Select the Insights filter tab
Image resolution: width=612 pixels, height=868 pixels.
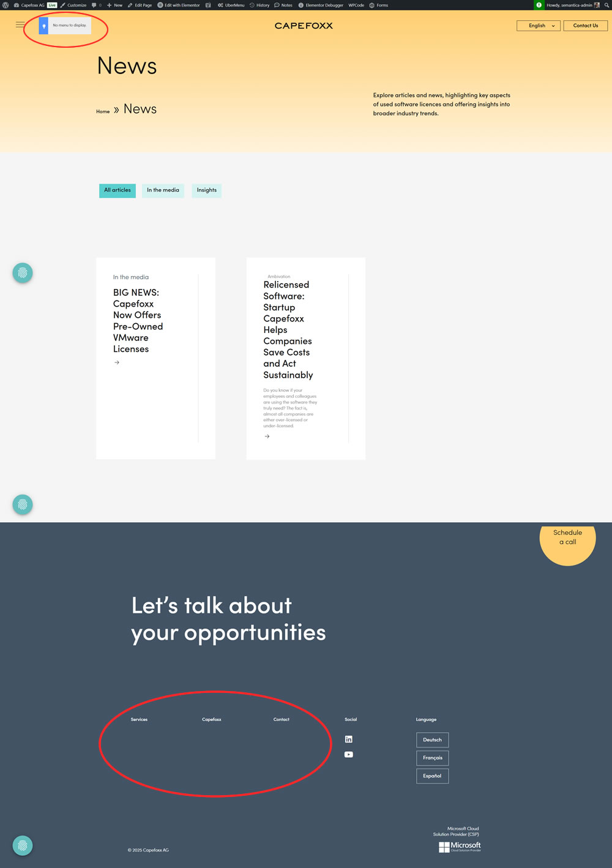(207, 190)
